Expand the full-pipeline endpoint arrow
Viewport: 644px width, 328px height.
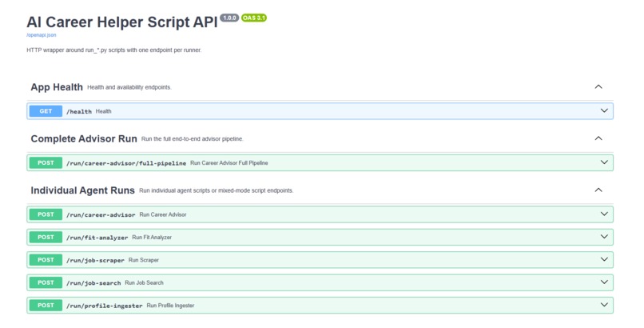coord(604,162)
